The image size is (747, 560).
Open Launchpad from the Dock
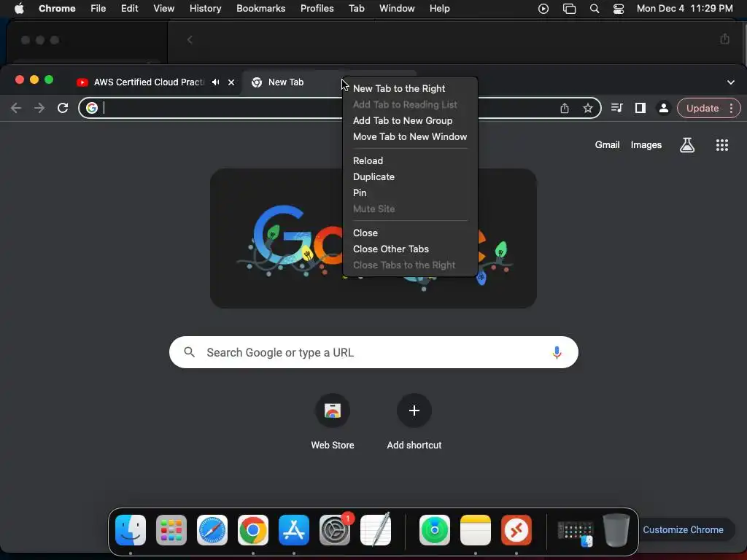pyautogui.click(x=171, y=530)
